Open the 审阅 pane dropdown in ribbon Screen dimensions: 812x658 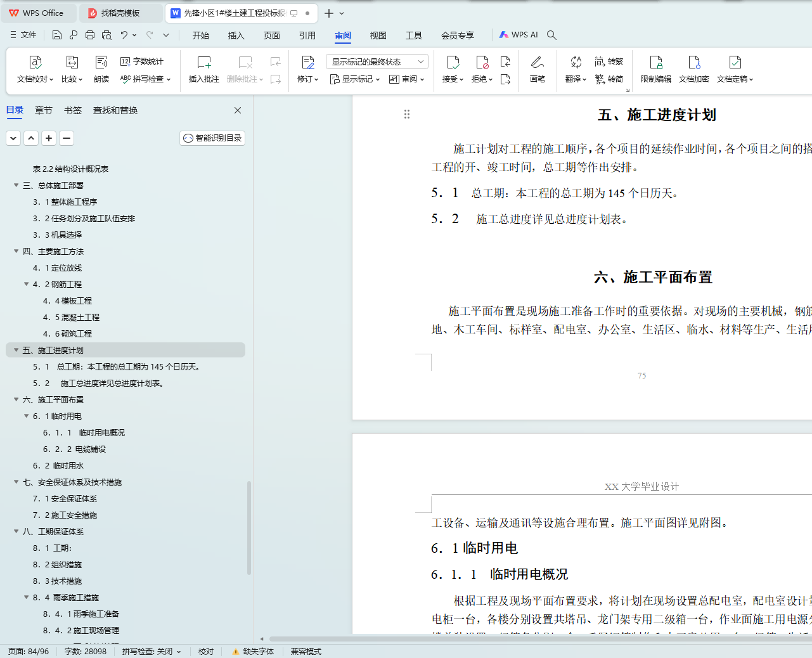point(406,79)
